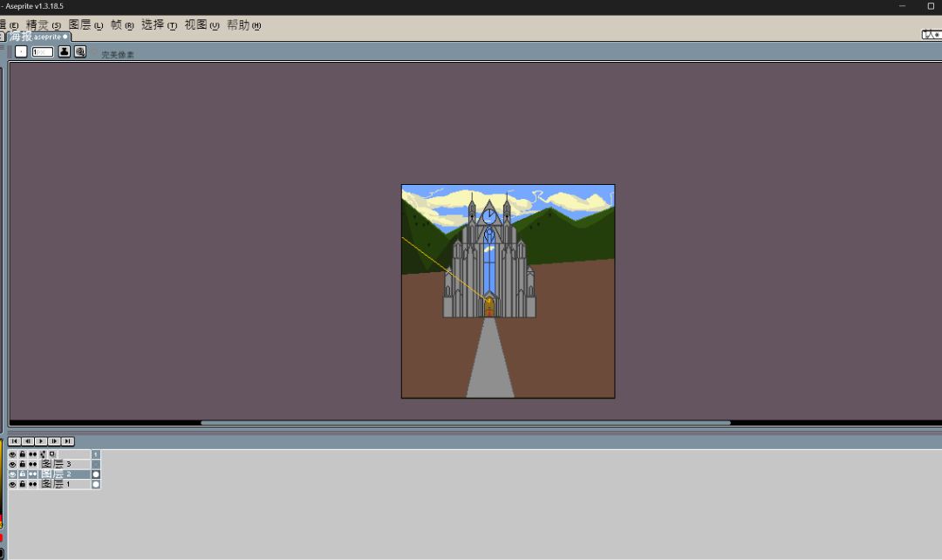Select layer 图层 3 by name
942x560 pixels.
click(65, 464)
